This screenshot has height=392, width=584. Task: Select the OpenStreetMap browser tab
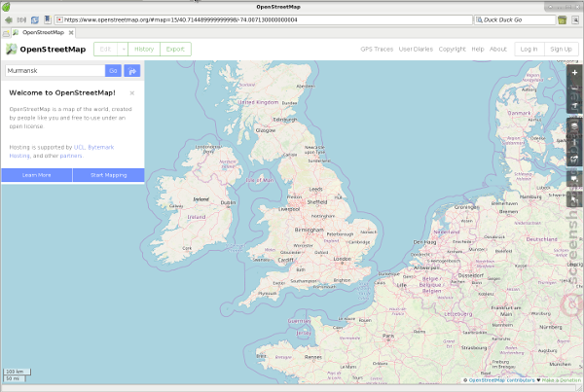(x=43, y=33)
